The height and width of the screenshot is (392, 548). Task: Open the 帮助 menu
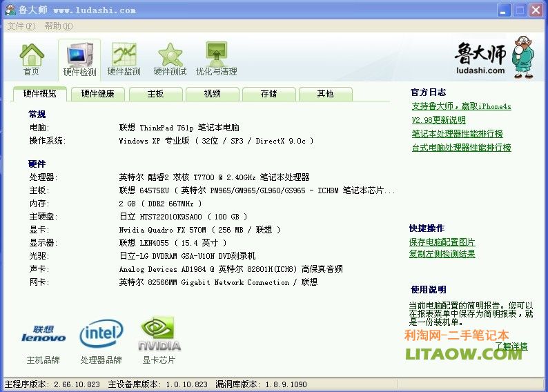(58, 26)
